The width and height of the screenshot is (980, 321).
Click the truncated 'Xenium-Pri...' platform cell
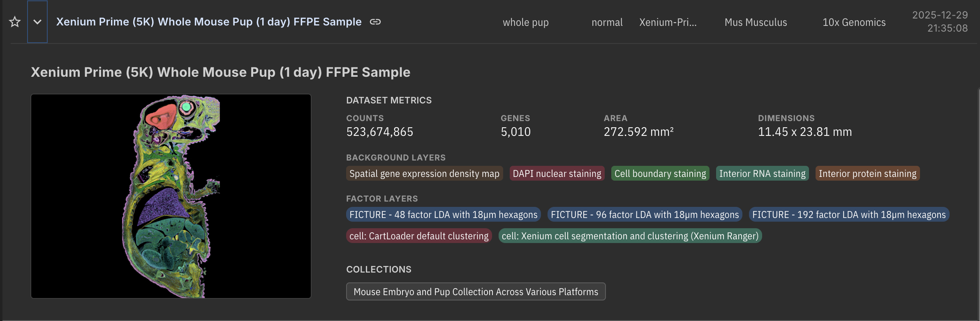668,22
